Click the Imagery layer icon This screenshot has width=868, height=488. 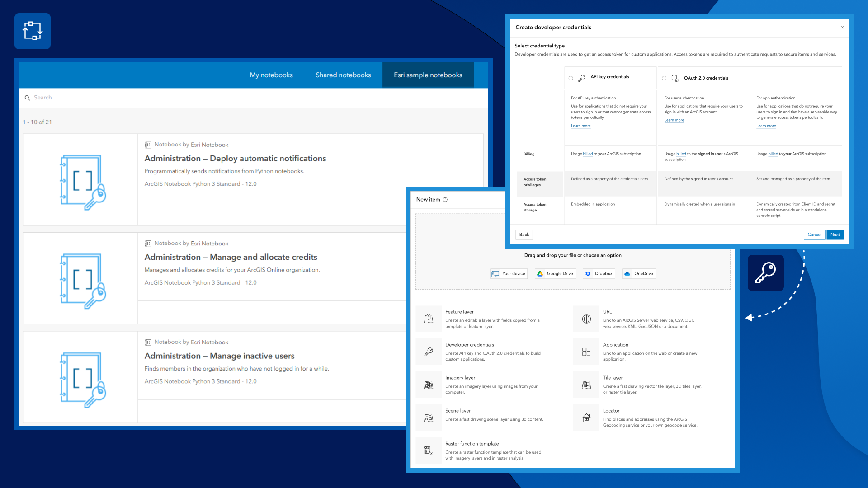click(429, 385)
